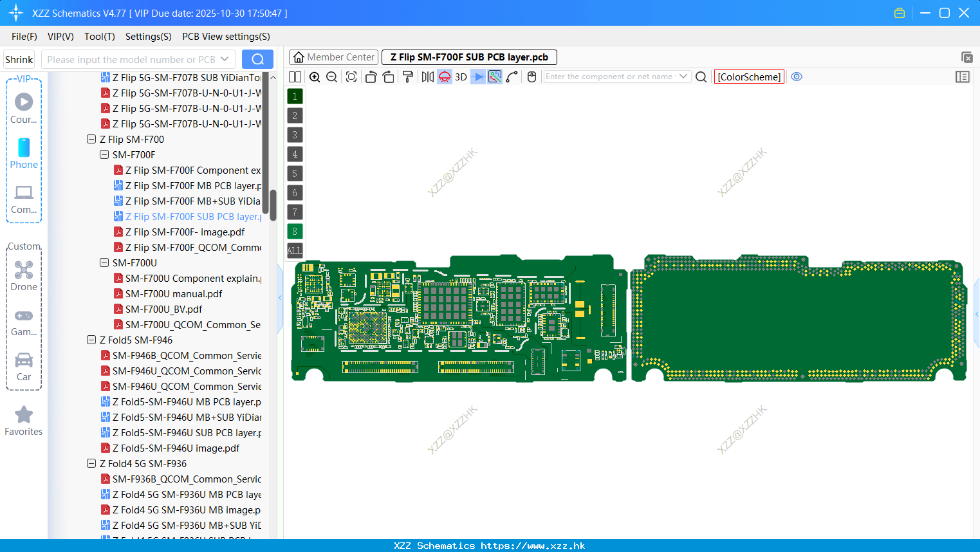This screenshot has width=980, height=552.
Task: Rotate the board counterclockwise
Action: (371, 77)
